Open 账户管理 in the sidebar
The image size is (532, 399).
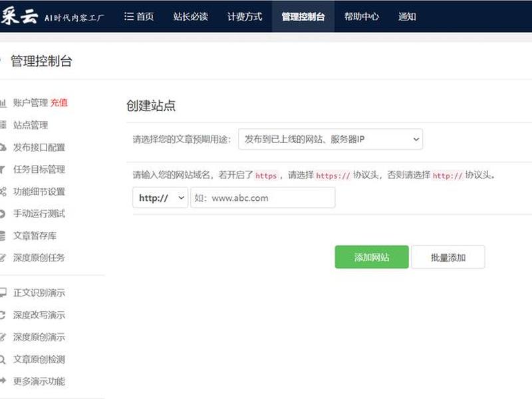(x=31, y=102)
